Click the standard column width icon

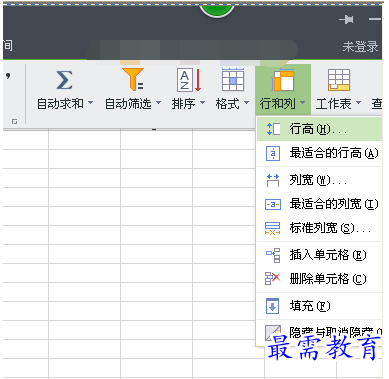tap(272, 228)
